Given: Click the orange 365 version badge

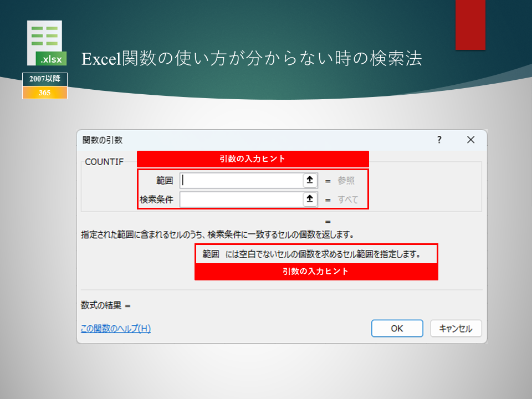Looking at the screenshot, I should [x=45, y=93].
